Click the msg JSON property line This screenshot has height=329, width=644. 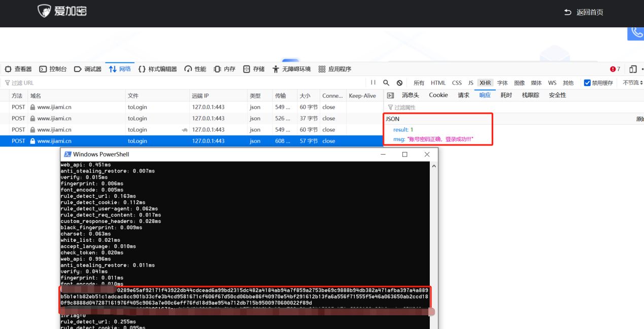pos(433,139)
